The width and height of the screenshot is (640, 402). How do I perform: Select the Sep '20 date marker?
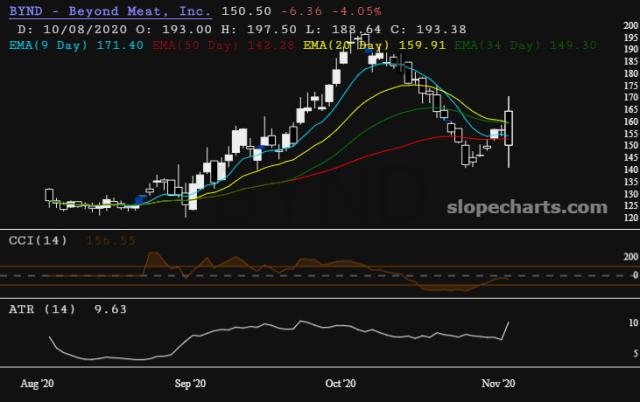click(x=190, y=383)
